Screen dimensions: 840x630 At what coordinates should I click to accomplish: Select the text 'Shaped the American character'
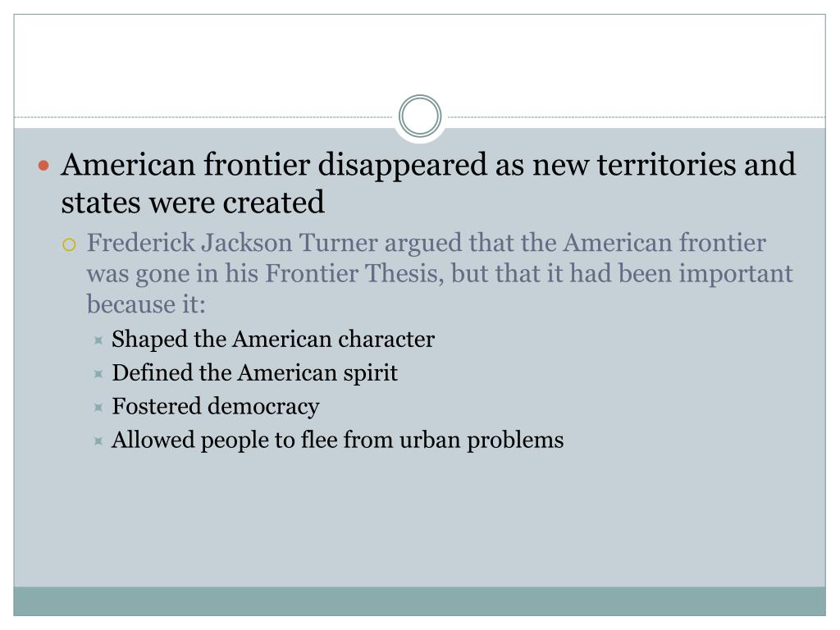[273, 340]
